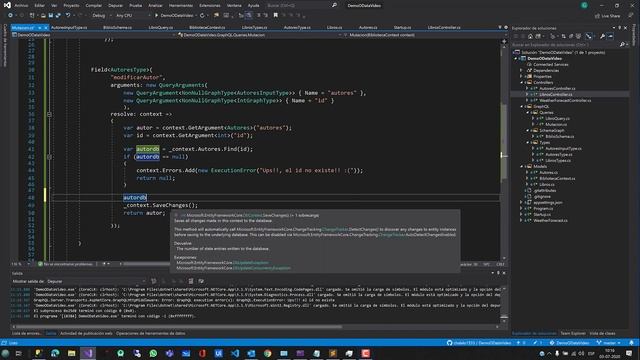Image resolution: width=640 pixels, height=360 pixels.
Task: Click DbUpdateConcurrencyException link in tooltip
Action: pos(262,268)
